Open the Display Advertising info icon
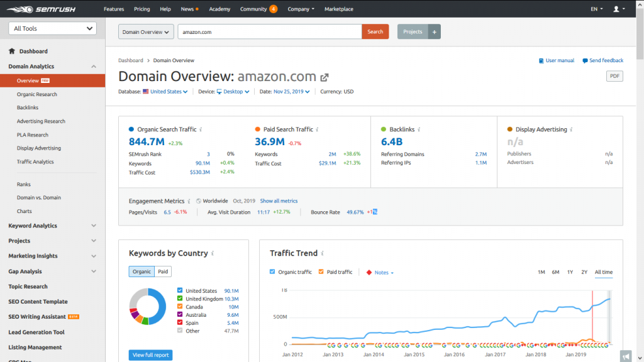The width and height of the screenshot is (644, 362). pos(571,129)
